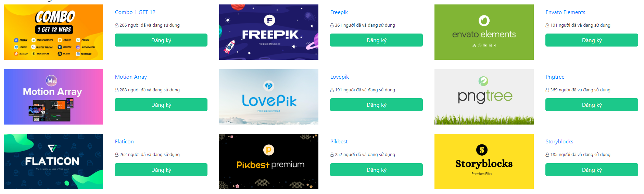
Task: Select the Motion Array banner image
Action: pyautogui.click(x=53, y=97)
